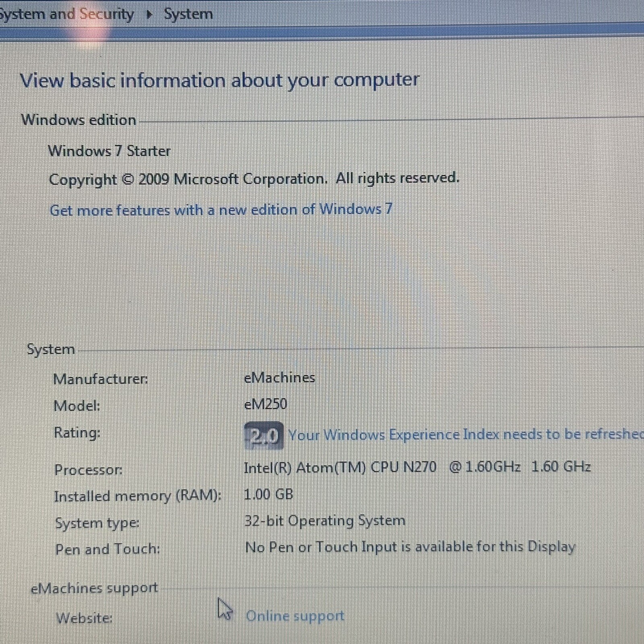Click the 'Manufacturer:' label
The width and height of the screenshot is (644, 644).
(x=101, y=379)
